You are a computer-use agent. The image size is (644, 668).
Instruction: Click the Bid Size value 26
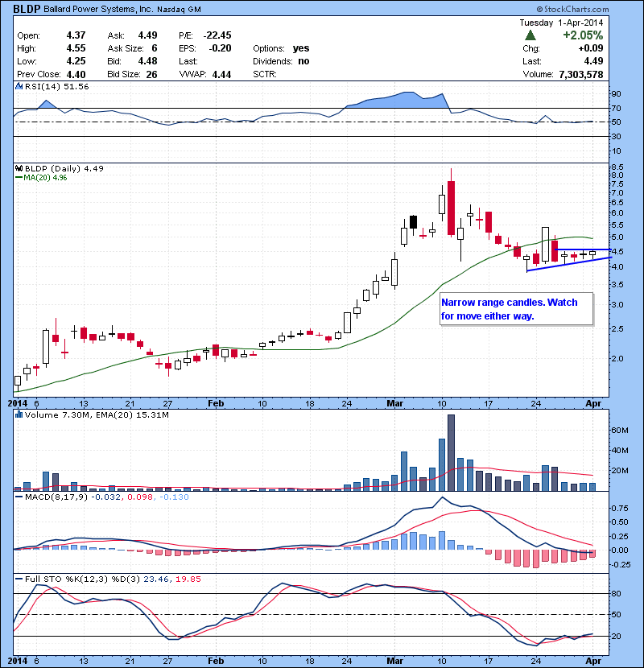coord(151,75)
